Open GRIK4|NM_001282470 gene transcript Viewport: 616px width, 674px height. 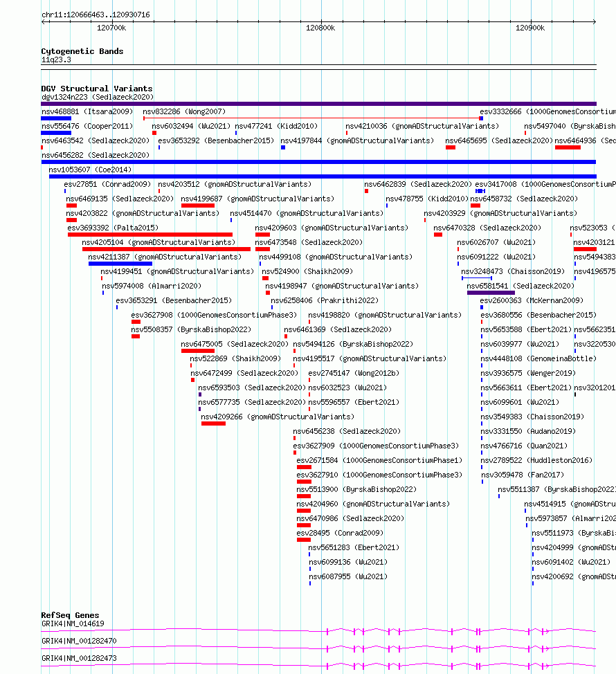coord(79,641)
